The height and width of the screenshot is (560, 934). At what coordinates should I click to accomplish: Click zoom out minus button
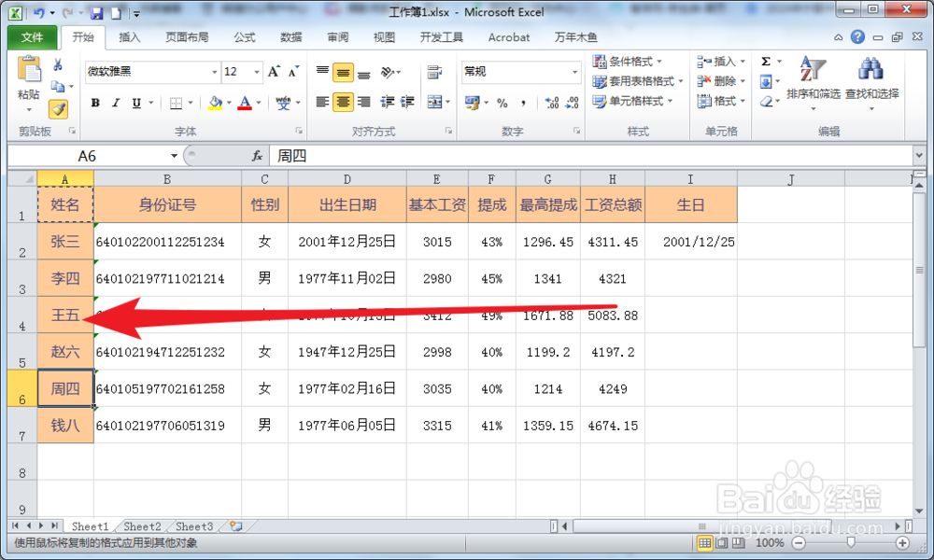pyautogui.click(x=799, y=543)
